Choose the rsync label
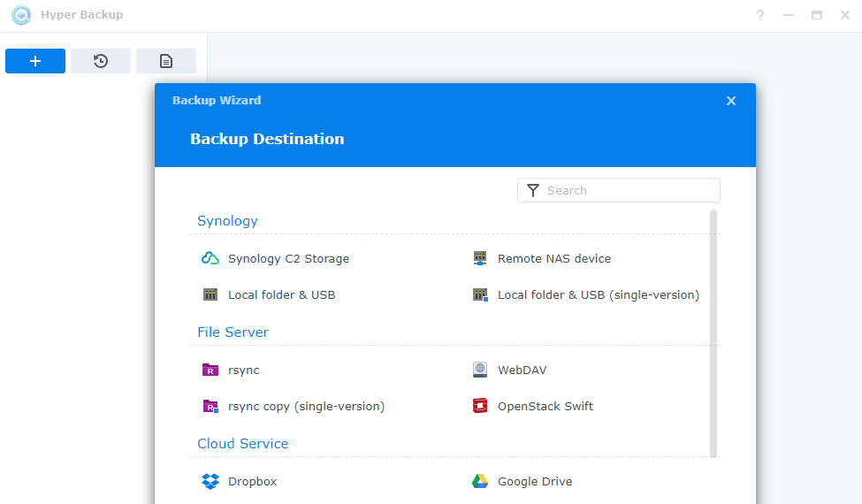Viewport: 862px width, 504px height. click(243, 370)
